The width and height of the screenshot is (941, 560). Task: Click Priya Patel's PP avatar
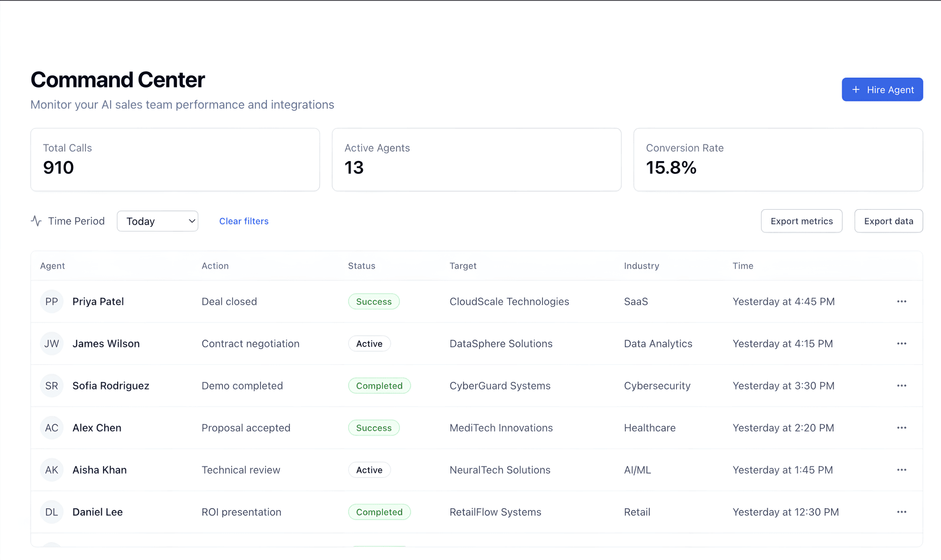point(51,301)
